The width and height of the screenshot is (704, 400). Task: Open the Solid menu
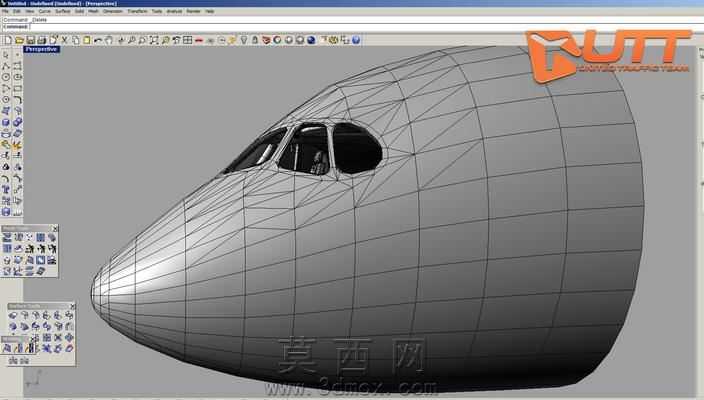(79, 11)
